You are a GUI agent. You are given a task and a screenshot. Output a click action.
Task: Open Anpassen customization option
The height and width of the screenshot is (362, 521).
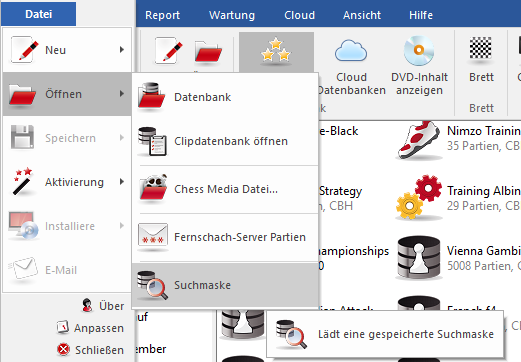point(99,328)
